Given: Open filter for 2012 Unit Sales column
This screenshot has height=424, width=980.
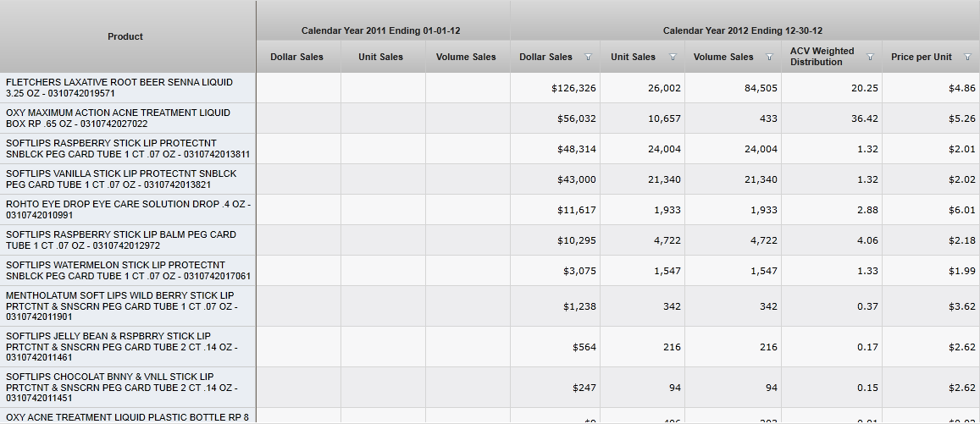Looking at the screenshot, I should (673, 58).
